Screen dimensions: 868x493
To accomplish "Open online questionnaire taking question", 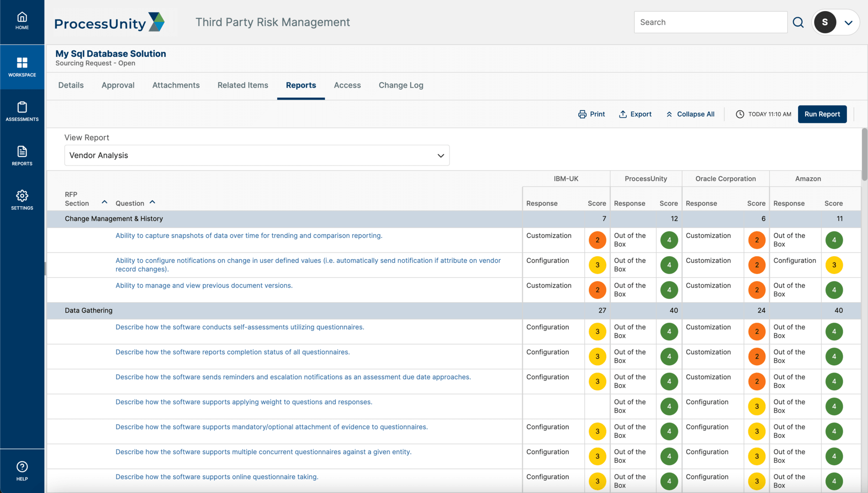I will pos(217,477).
